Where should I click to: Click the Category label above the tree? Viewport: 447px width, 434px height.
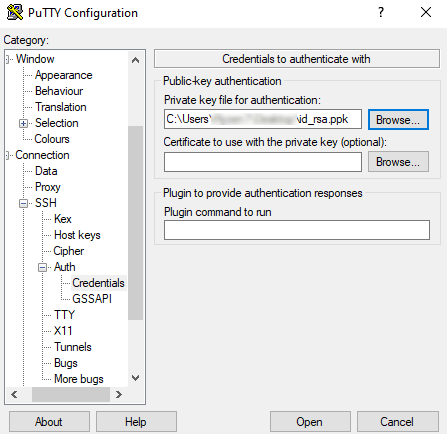[x=26, y=40]
